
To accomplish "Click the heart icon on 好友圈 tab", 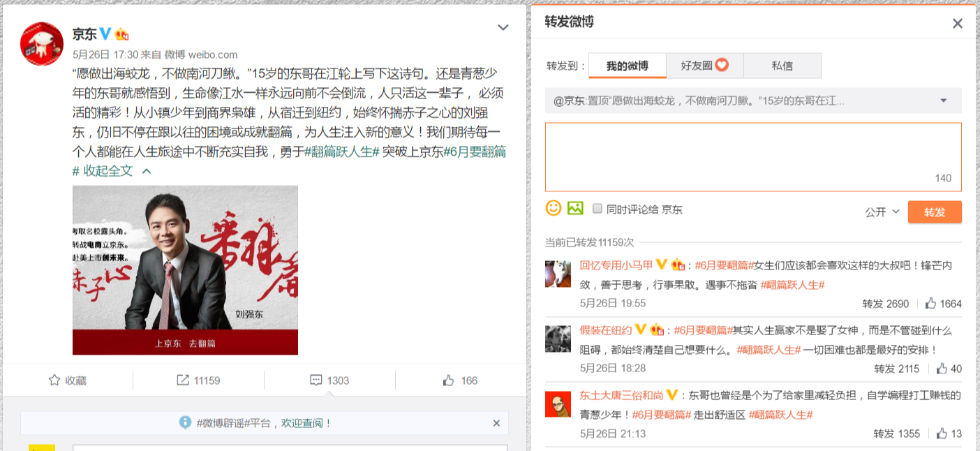I will click(x=722, y=65).
